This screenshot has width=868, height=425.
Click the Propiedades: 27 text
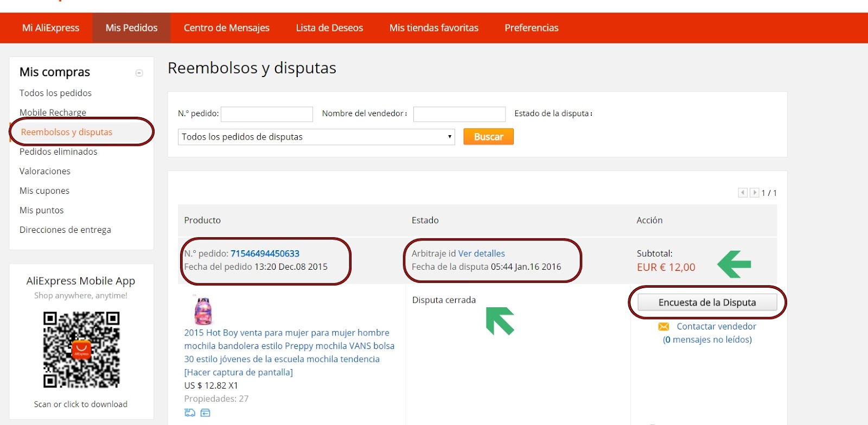tap(216, 398)
